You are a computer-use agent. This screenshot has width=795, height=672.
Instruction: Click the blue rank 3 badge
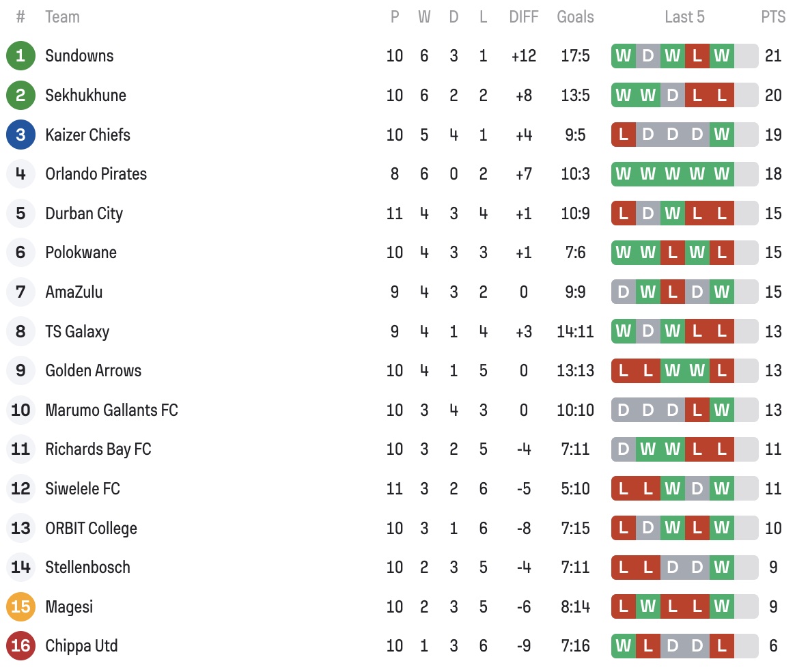(20, 135)
